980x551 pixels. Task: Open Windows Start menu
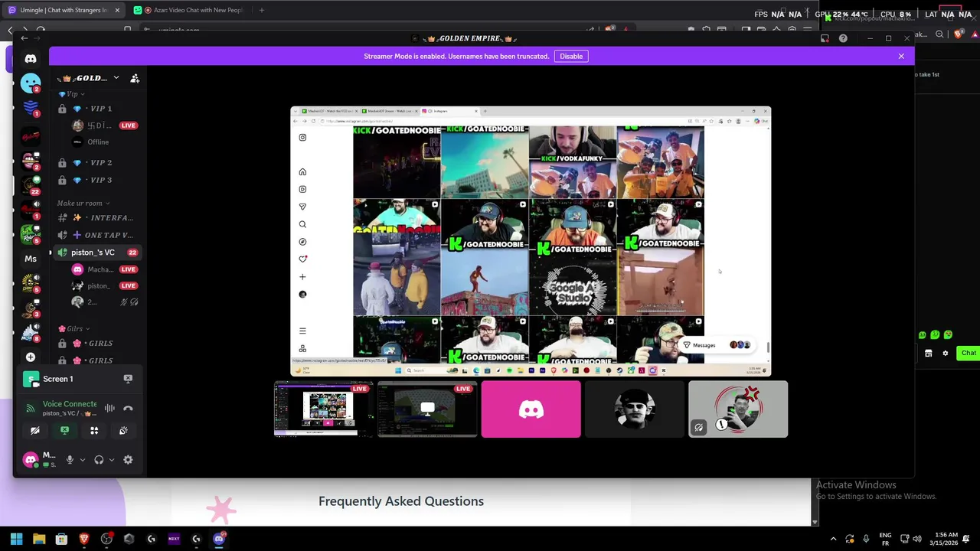tap(16, 539)
